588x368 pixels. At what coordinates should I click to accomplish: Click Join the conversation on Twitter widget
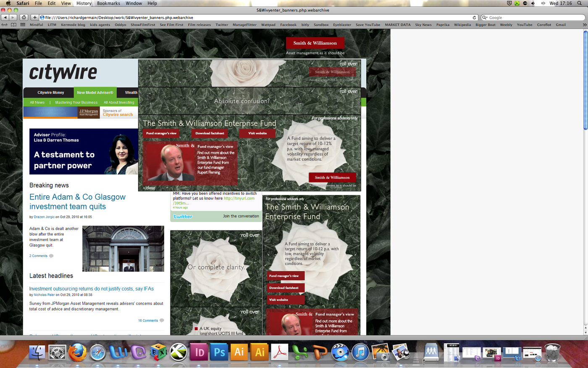(241, 216)
